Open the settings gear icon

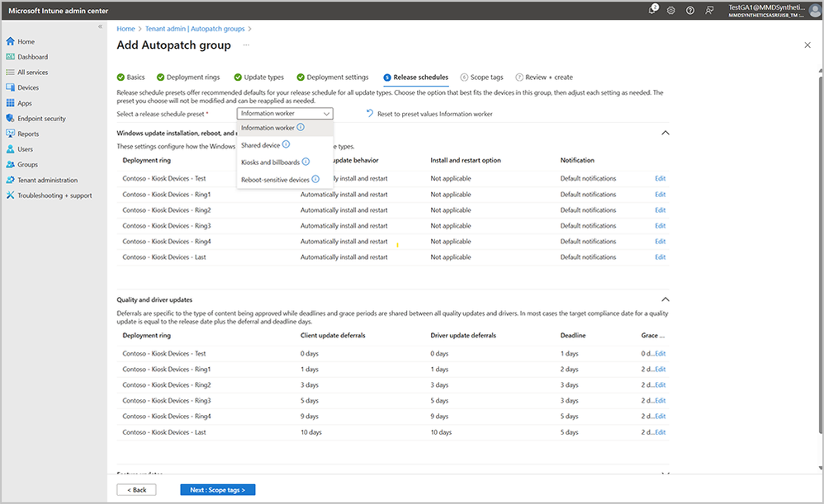[671, 10]
